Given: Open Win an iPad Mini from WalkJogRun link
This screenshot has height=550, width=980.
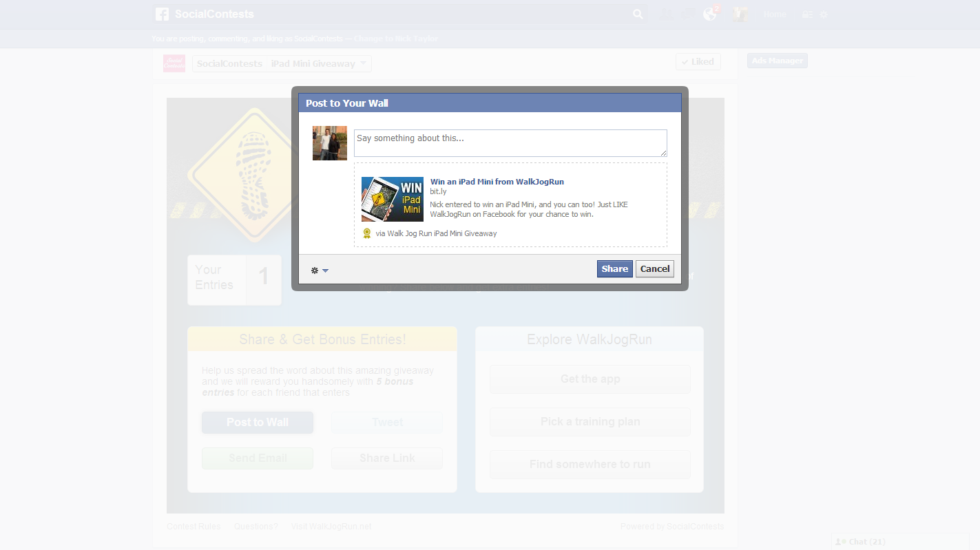Looking at the screenshot, I should pos(497,182).
